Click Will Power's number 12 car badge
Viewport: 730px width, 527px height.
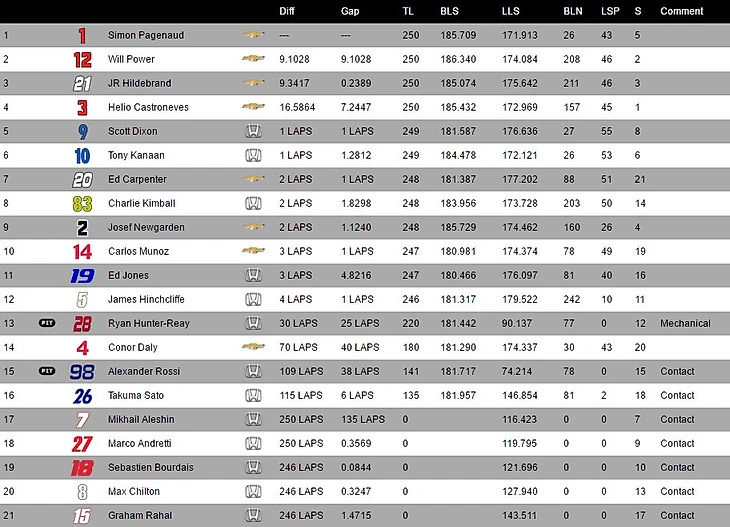82,59
